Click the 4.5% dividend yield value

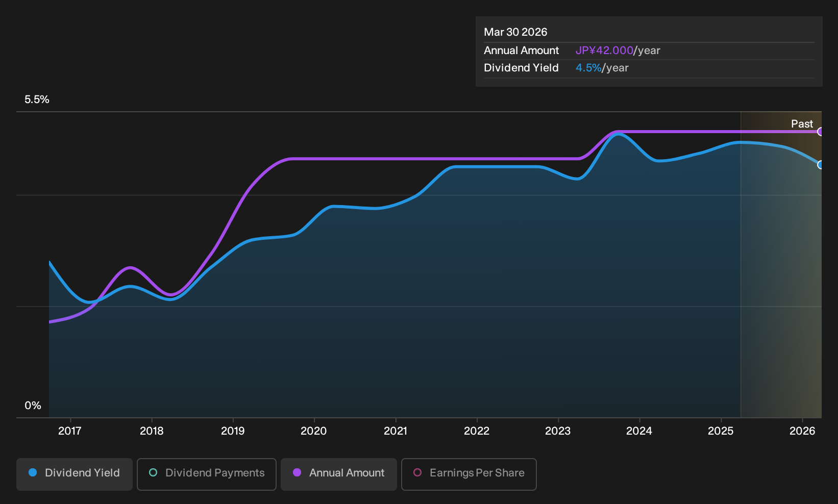[588, 68]
